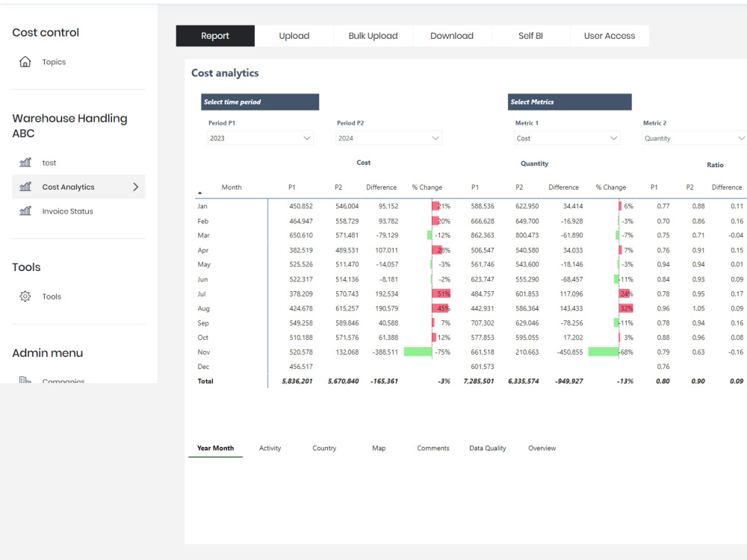Click the sort arrow beside Month header

click(x=200, y=193)
